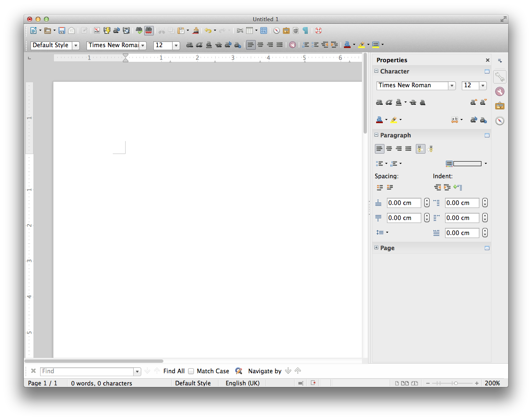Activate the Clone Formatting paintbrush
532x420 pixels.
tap(195, 30)
